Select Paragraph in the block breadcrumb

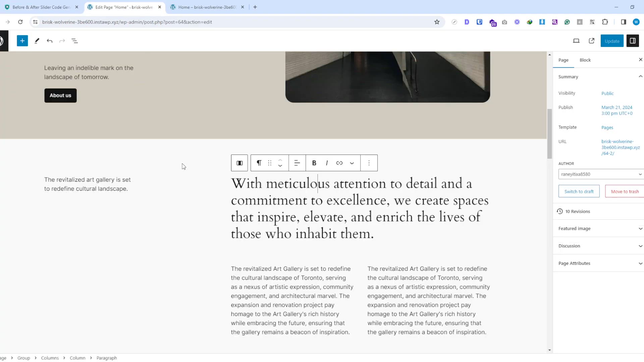[x=107, y=358]
